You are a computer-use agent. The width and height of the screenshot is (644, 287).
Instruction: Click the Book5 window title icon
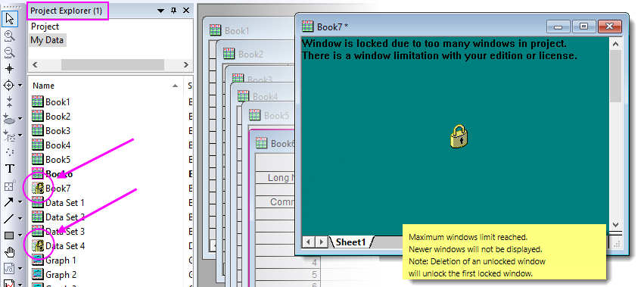coord(254,115)
